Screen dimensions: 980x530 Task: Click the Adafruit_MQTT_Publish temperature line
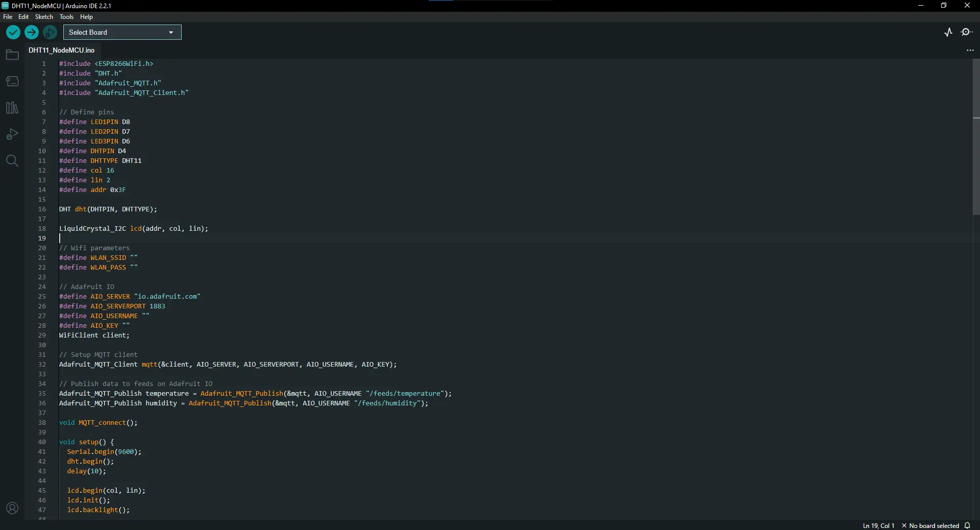point(256,394)
